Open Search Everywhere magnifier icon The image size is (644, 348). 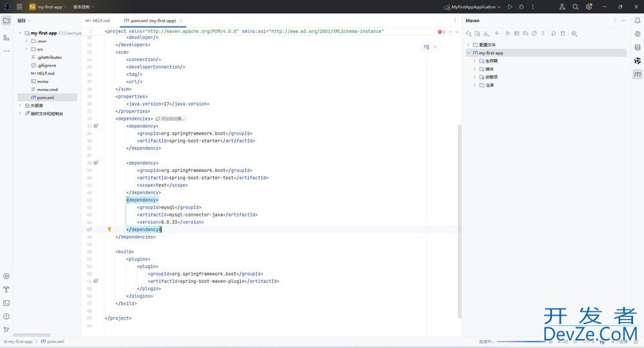pos(575,6)
